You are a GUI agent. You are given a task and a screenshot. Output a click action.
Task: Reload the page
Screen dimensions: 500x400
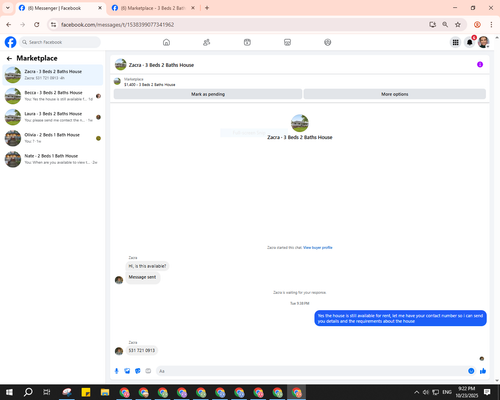(x=37, y=25)
